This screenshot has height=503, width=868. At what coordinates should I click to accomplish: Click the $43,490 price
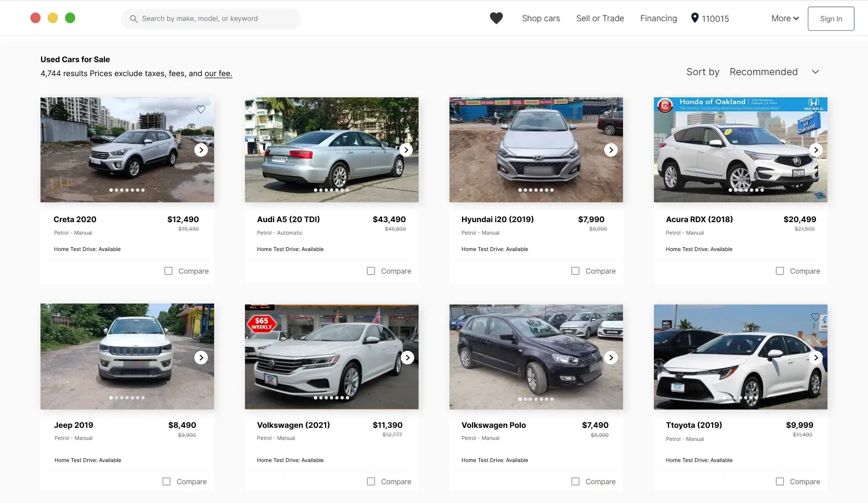[389, 219]
